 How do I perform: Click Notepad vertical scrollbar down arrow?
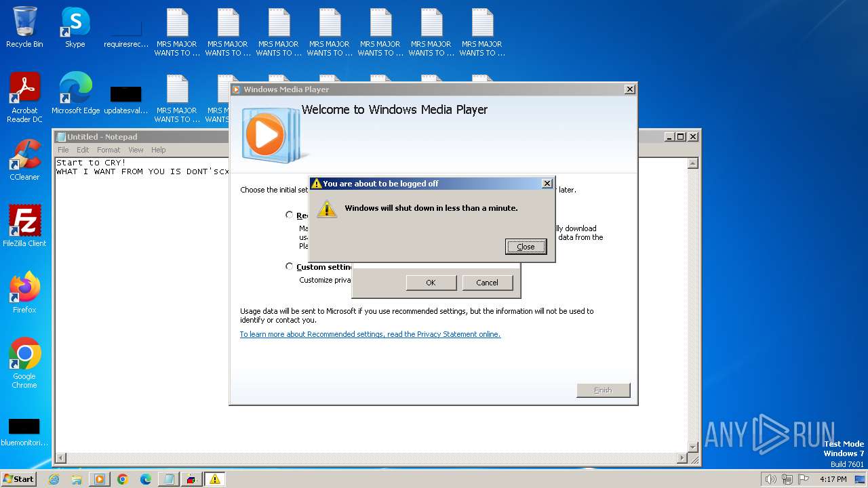coord(693,447)
